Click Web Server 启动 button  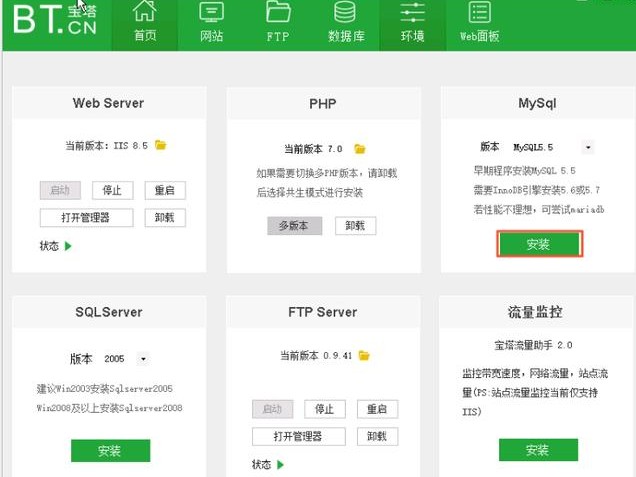coord(60,190)
